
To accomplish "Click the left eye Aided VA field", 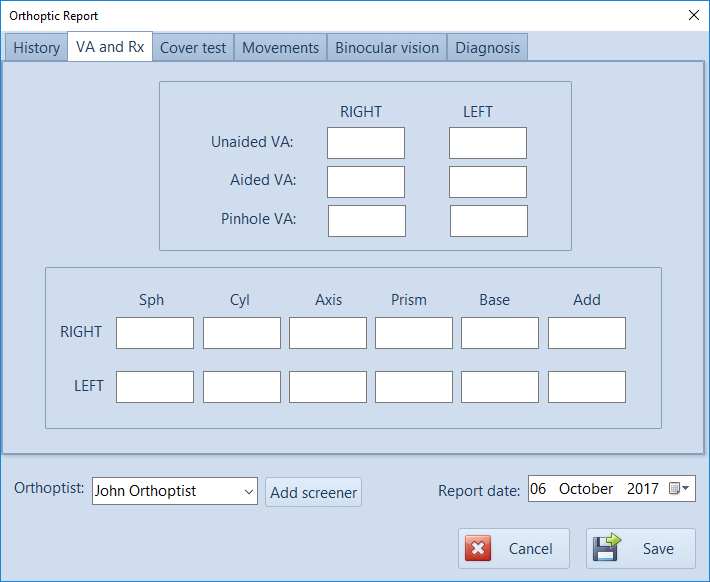I will pyautogui.click(x=488, y=182).
